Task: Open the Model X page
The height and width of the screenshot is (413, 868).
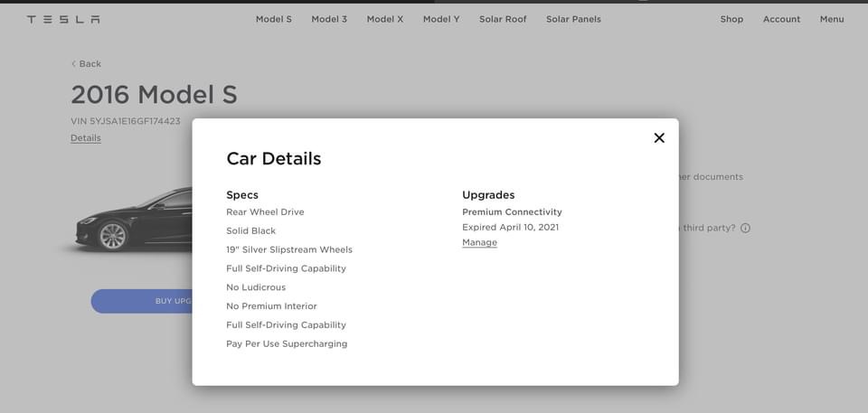Action: 385,19
